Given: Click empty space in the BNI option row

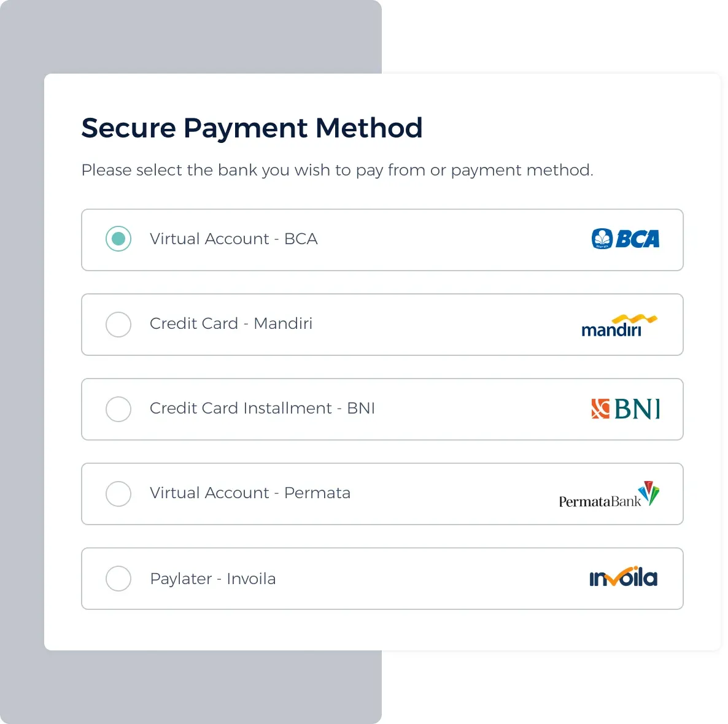Looking at the screenshot, I should 479,409.
